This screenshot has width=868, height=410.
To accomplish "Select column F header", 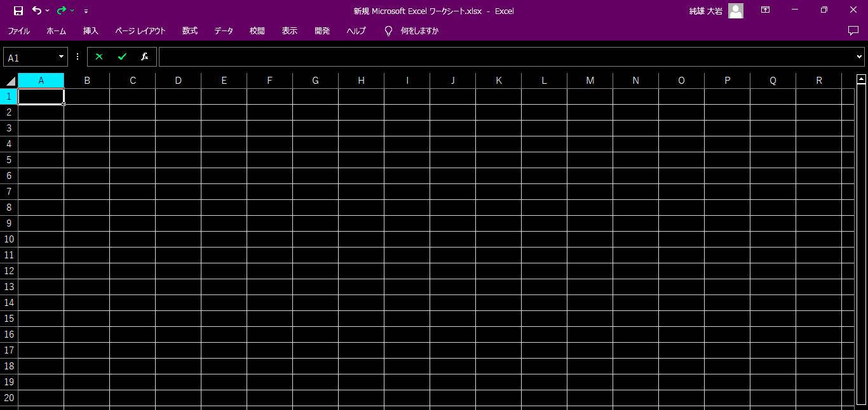I will pos(269,80).
